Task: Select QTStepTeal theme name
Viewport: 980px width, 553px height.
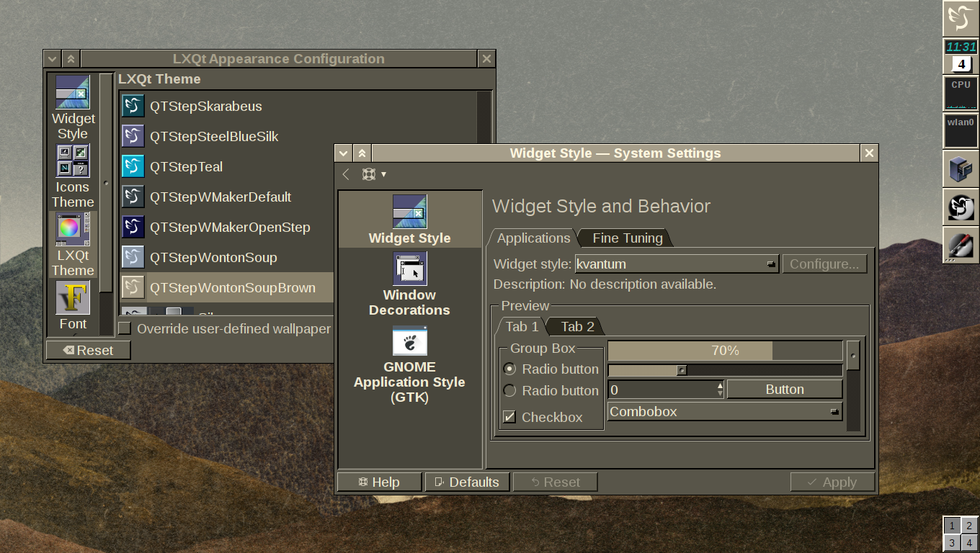Action: pos(186,166)
